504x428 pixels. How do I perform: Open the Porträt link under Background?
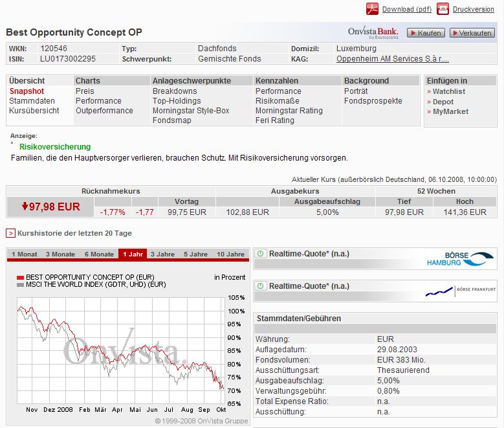point(356,91)
